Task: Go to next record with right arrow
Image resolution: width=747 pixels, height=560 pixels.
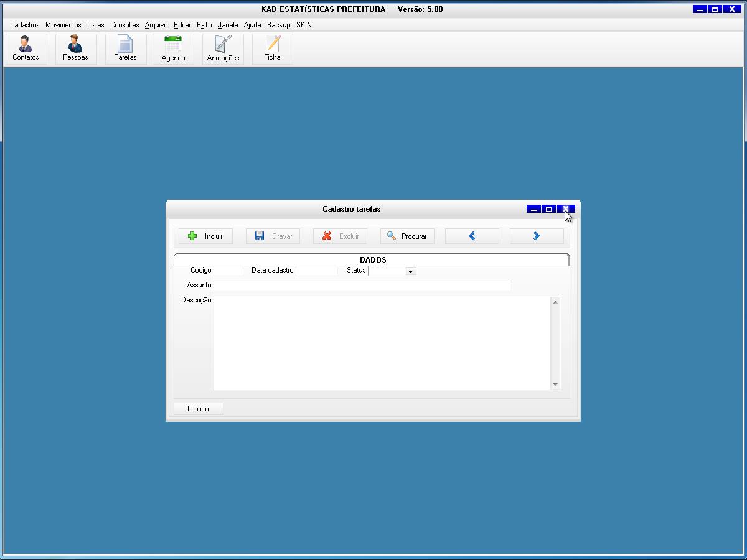Action: pos(537,236)
